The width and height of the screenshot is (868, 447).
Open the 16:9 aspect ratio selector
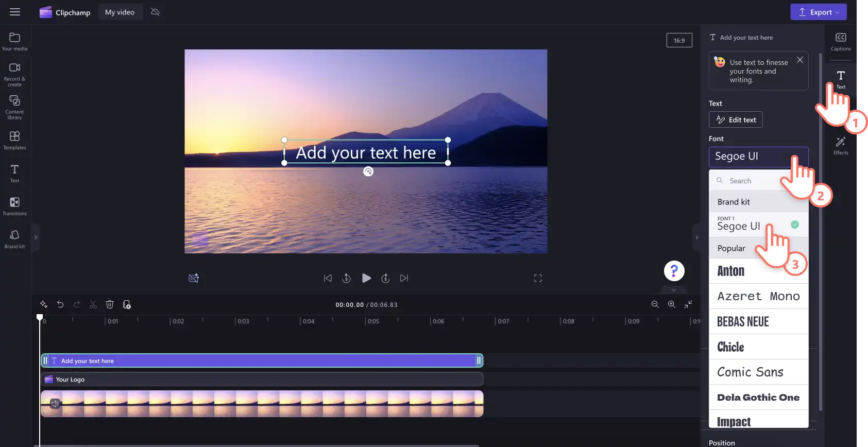(x=679, y=40)
